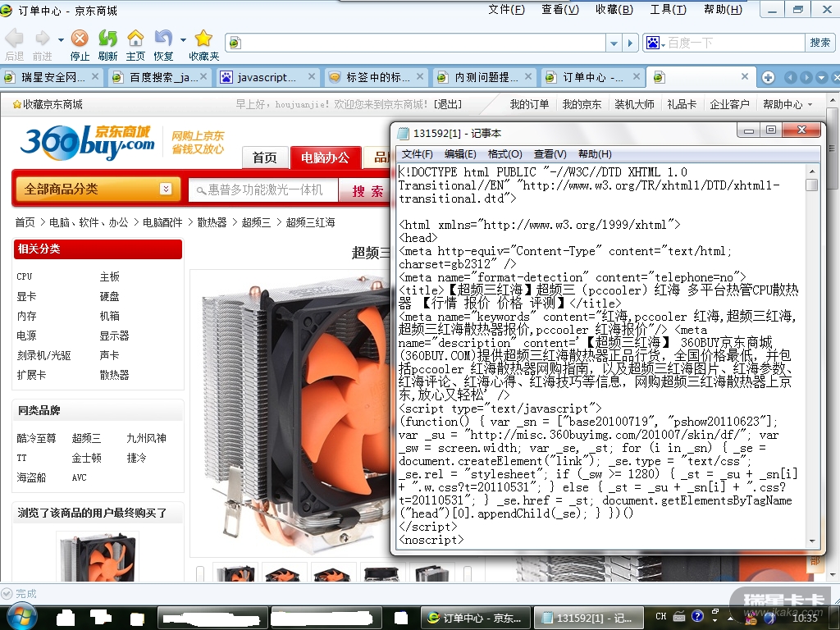Open the 收藏(B) browser menu
Screen dimensions: 840x630
(614, 10)
